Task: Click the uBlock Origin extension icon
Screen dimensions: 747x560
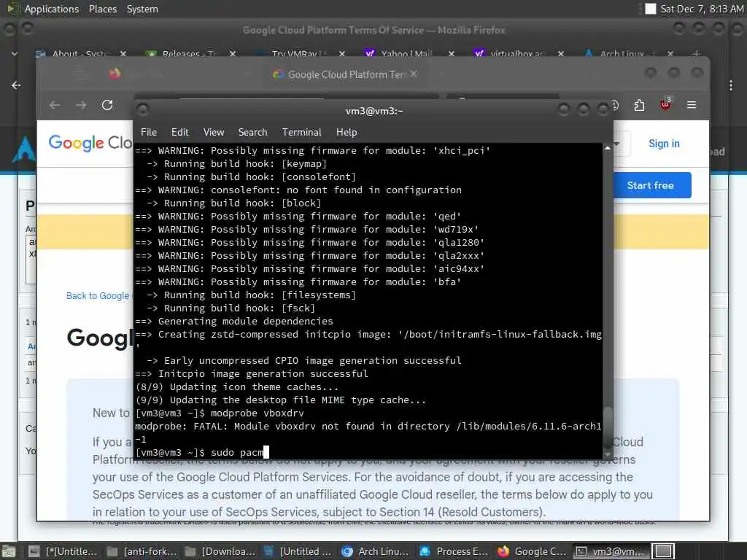Action: pos(665,104)
